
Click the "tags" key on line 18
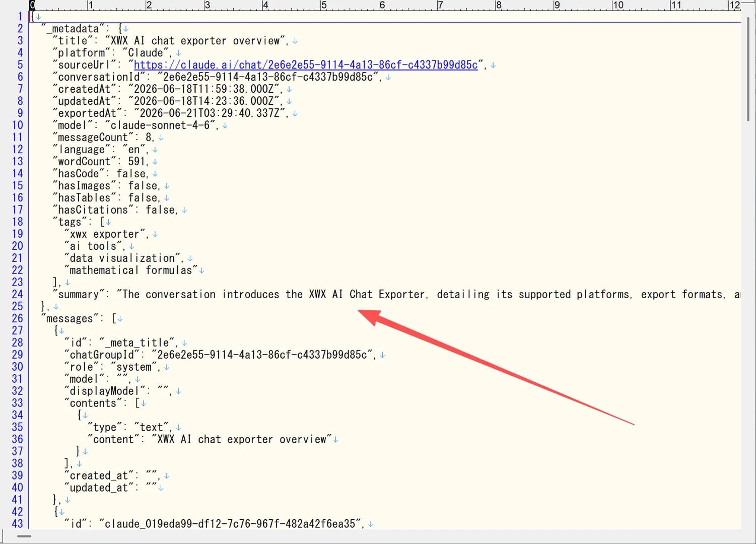tap(70, 222)
